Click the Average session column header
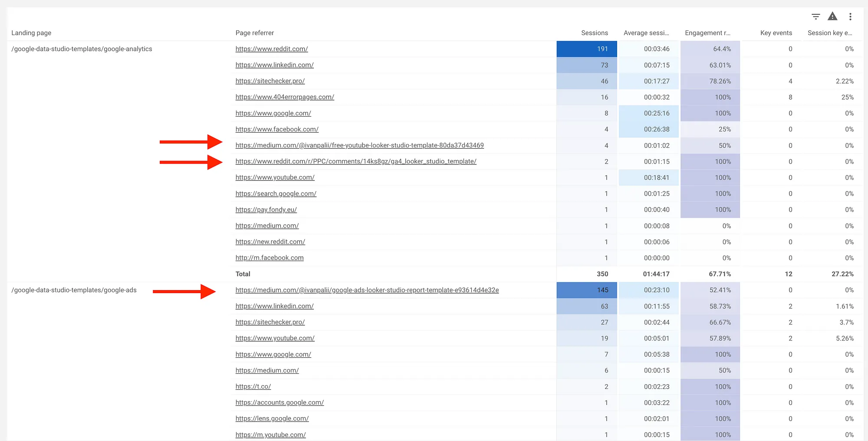The width and height of the screenshot is (868, 441). click(646, 33)
